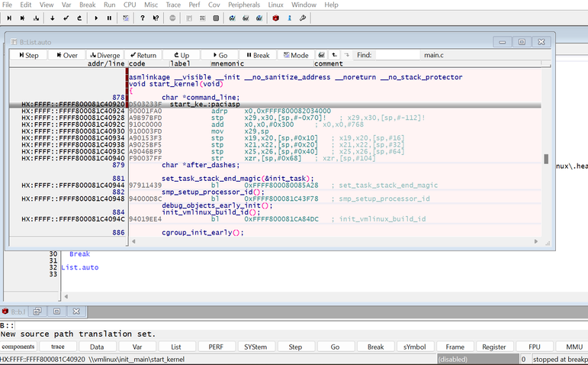588x365 pixels.
Task: Click the wrench settings icon in toolbar
Action: point(303,18)
